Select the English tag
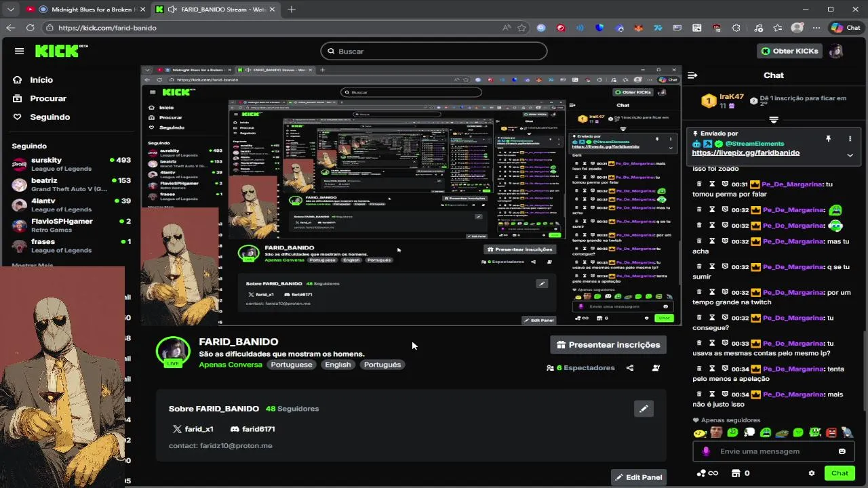 tap(338, 365)
